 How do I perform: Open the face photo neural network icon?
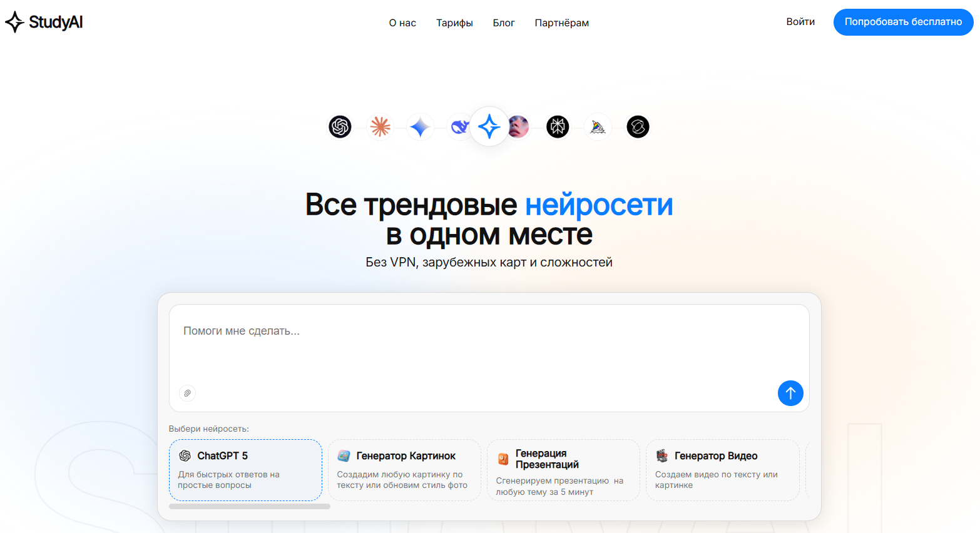click(518, 126)
